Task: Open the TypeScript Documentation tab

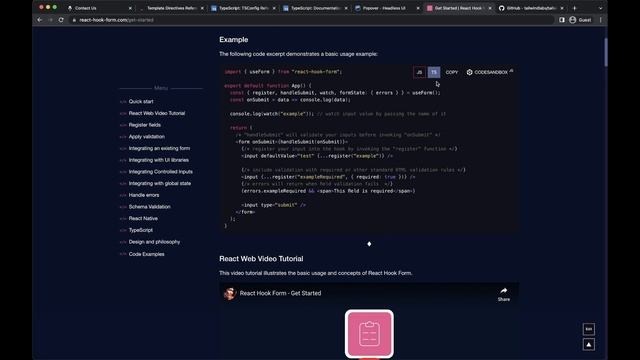Action: 315,8
